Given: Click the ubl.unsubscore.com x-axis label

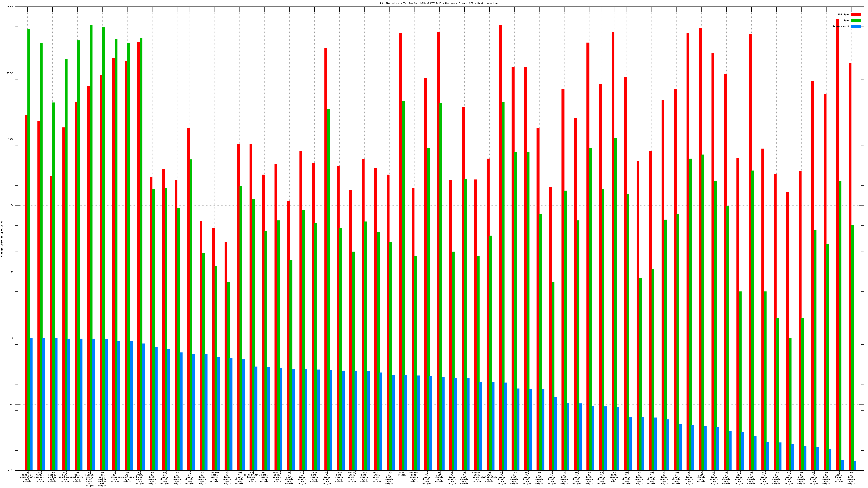Looking at the screenshot, I should click(77, 477).
